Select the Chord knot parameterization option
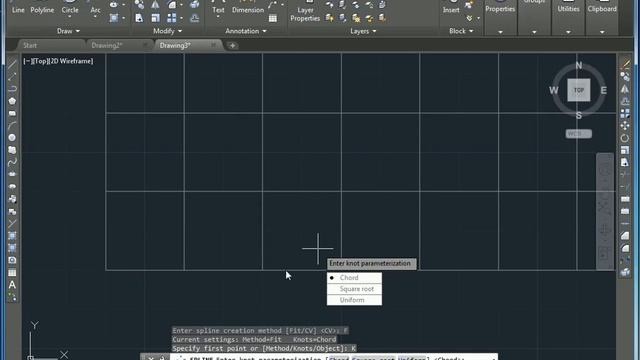This screenshot has height=360, width=640. 354,278
